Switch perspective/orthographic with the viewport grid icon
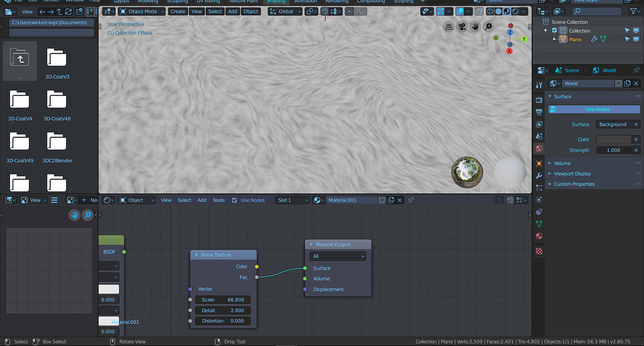The width and height of the screenshot is (644, 346). pos(449,26)
